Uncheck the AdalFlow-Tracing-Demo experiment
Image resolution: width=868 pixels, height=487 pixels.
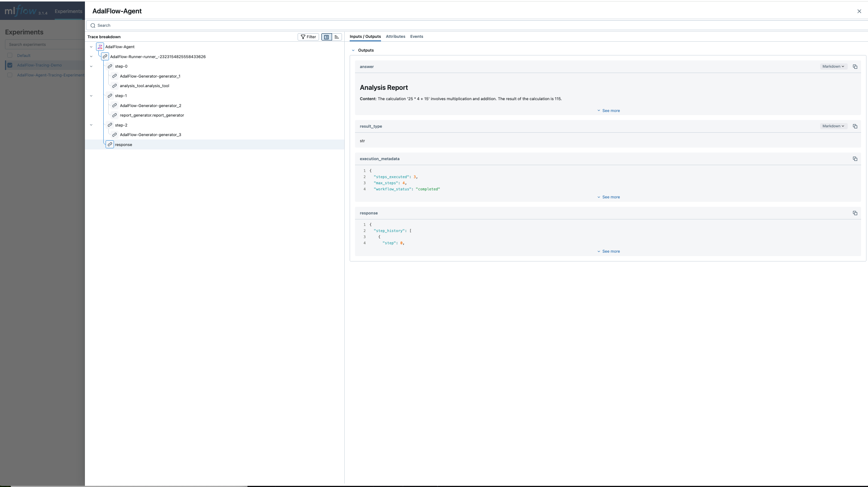10,65
